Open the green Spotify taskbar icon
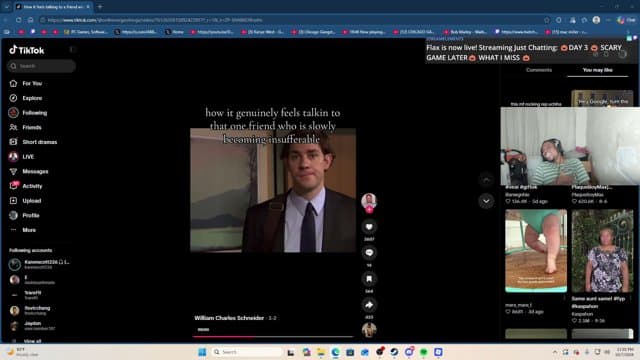The image size is (640, 360). (424, 352)
